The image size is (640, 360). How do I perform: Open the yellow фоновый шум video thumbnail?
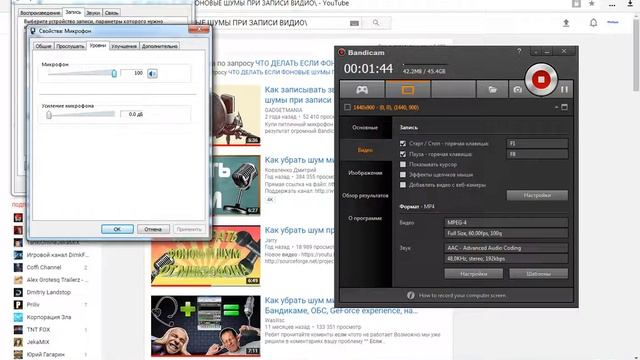tap(205, 256)
